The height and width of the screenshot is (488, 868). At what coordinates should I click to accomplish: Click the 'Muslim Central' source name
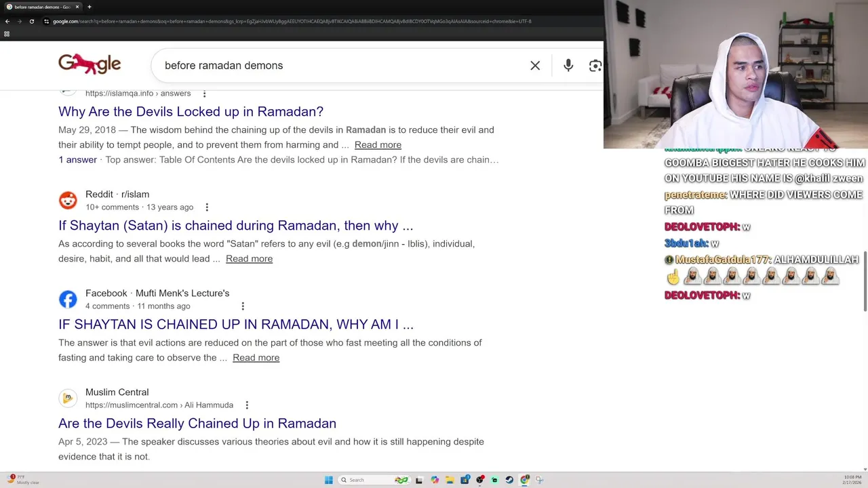tap(117, 392)
